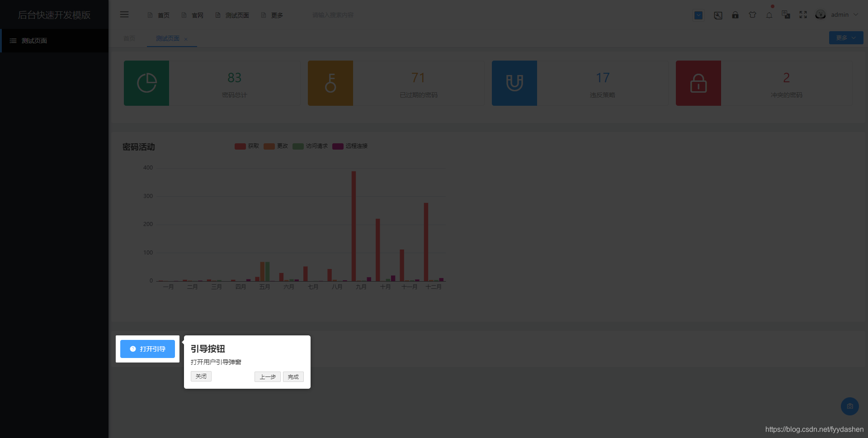Click the 71 已过期的密码 value
Viewport: 868px width, 438px height.
pos(419,78)
